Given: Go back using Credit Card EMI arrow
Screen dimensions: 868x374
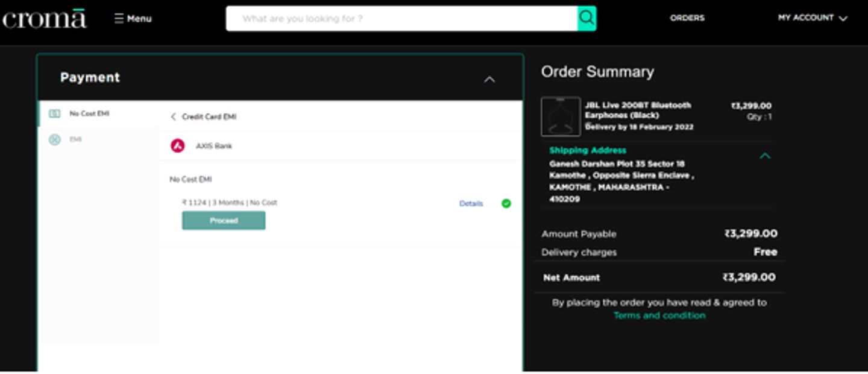Looking at the screenshot, I should pyautogui.click(x=173, y=117).
